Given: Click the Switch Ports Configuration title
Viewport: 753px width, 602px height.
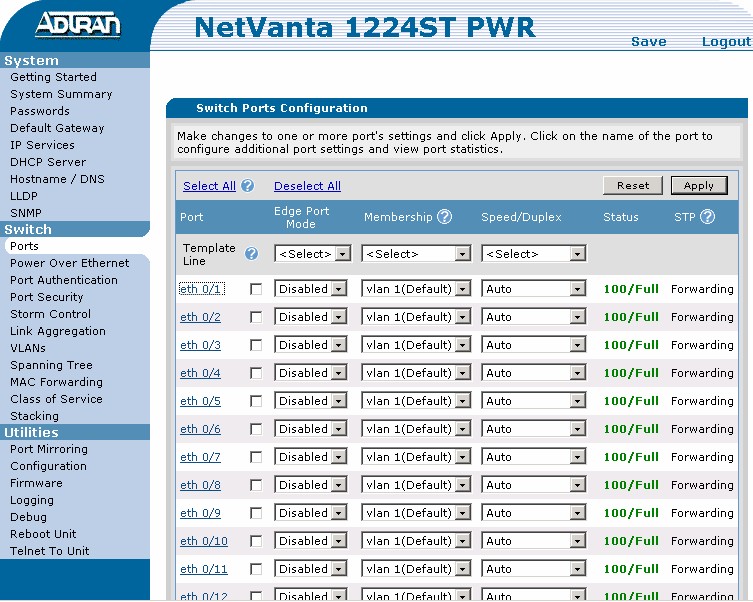Looking at the screenshot, I should coord(282,108).
